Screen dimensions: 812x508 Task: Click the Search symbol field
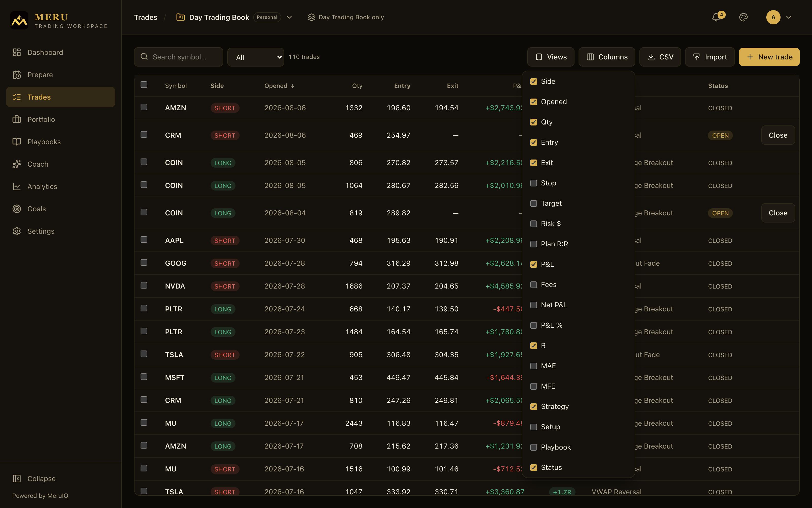178,57
